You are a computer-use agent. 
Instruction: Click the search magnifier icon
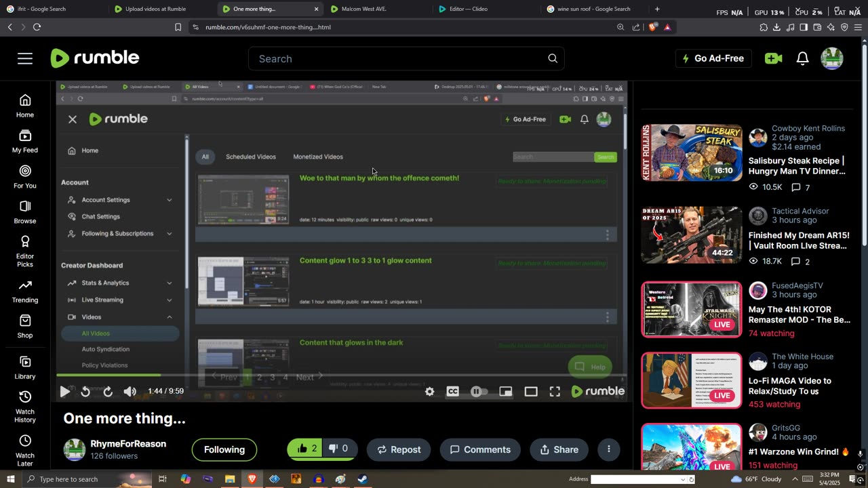coord(553,58)
